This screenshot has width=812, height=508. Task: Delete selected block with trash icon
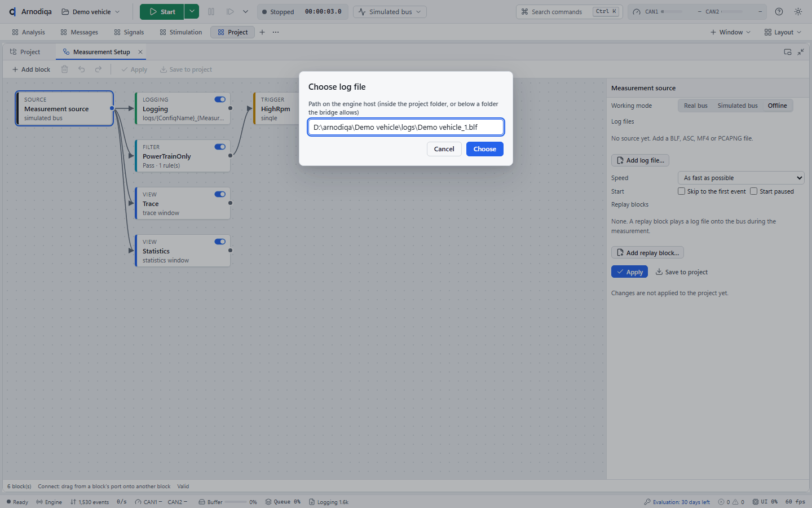65,69
